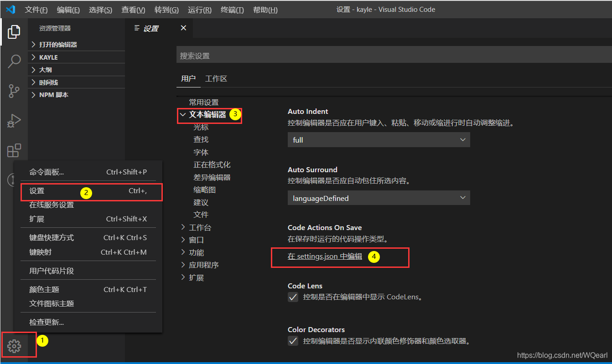Choose 用户代码片段 from the gear menu
The image size is (612, 364).
[x=88, y=271]
